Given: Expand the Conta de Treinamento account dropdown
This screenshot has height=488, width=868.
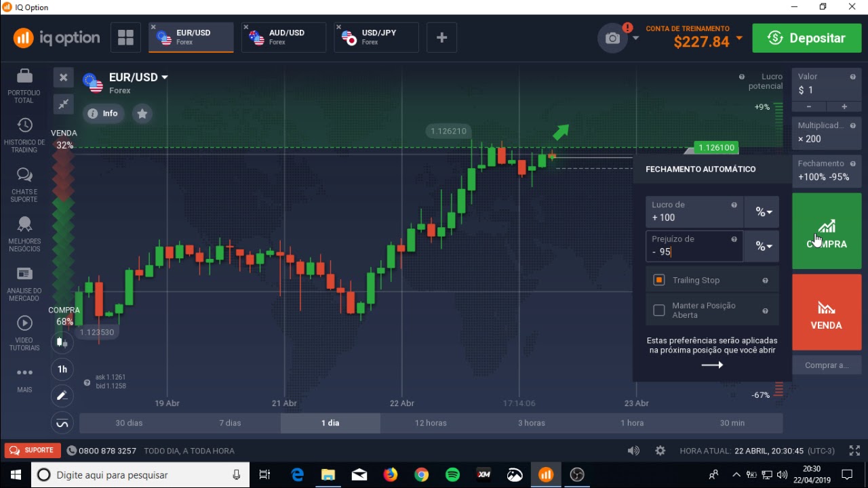Looking at the screenshot, I should 739,38.
